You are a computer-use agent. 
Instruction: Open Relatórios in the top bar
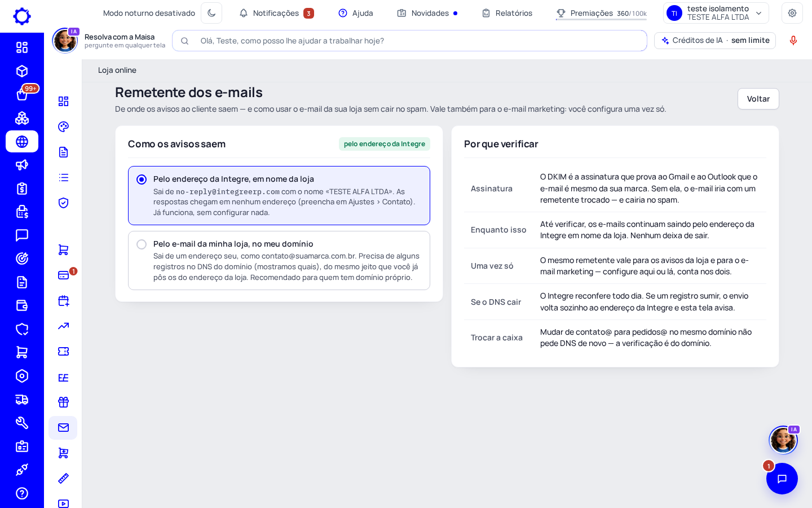(x=507, y=13)
